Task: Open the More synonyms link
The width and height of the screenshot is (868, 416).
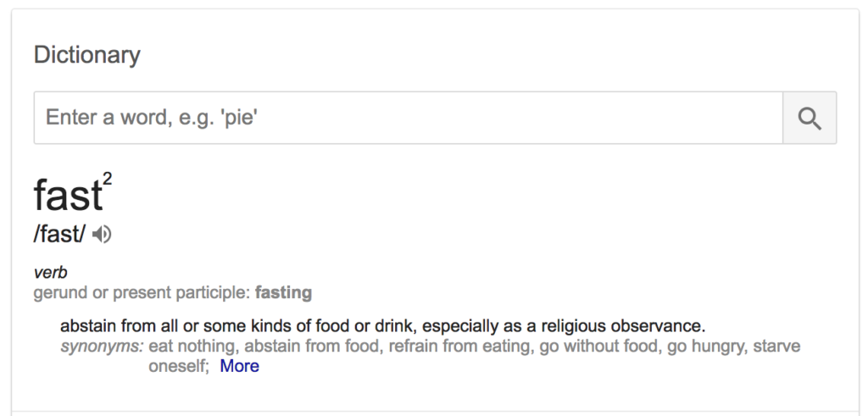Action: coord(239,366)
